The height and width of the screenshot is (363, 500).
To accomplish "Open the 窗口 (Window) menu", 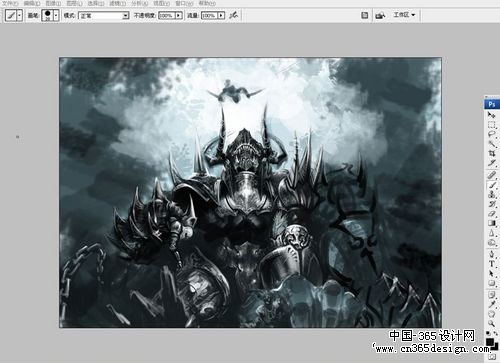I will tap(184, 3).
